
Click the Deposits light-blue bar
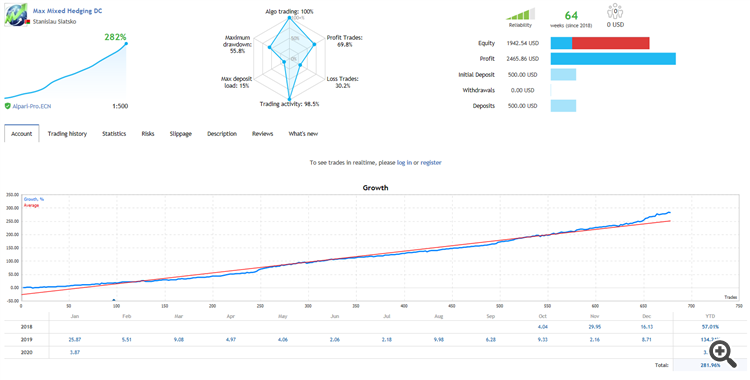pyautogui.click(x=563, y=106)
